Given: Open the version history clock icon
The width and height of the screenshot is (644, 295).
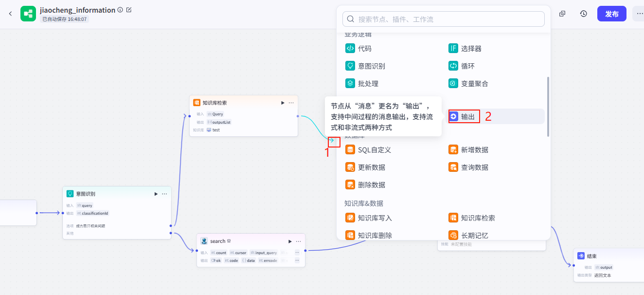Looking at the screenshot, I should point(584,14).
